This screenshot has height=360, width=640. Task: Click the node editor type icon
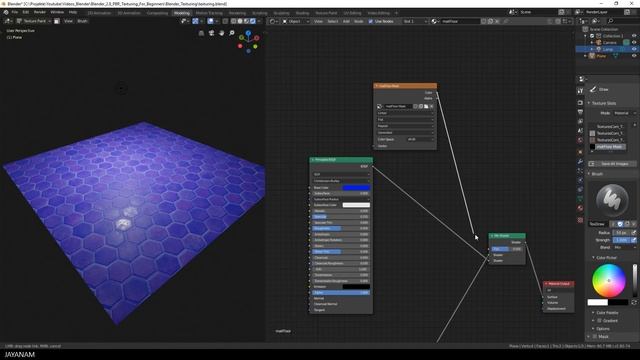[273, 21]
